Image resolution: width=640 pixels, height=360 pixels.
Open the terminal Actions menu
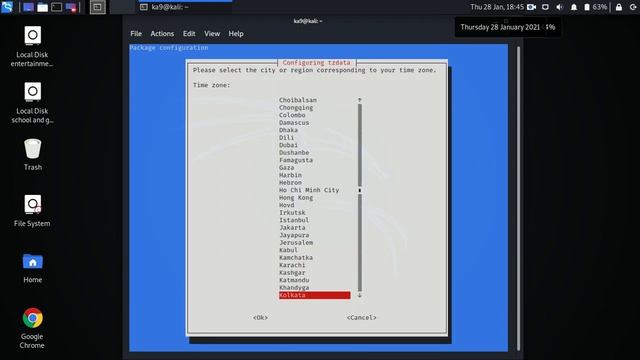(162, 33)
